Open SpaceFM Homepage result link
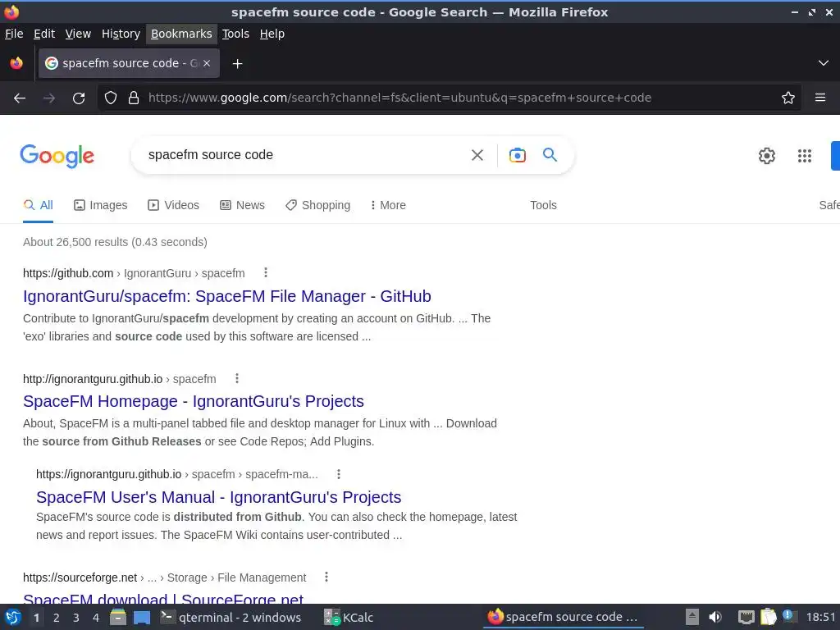Image resolution: width=840 pixels, height=630 pixels. (x=194, y=401)
